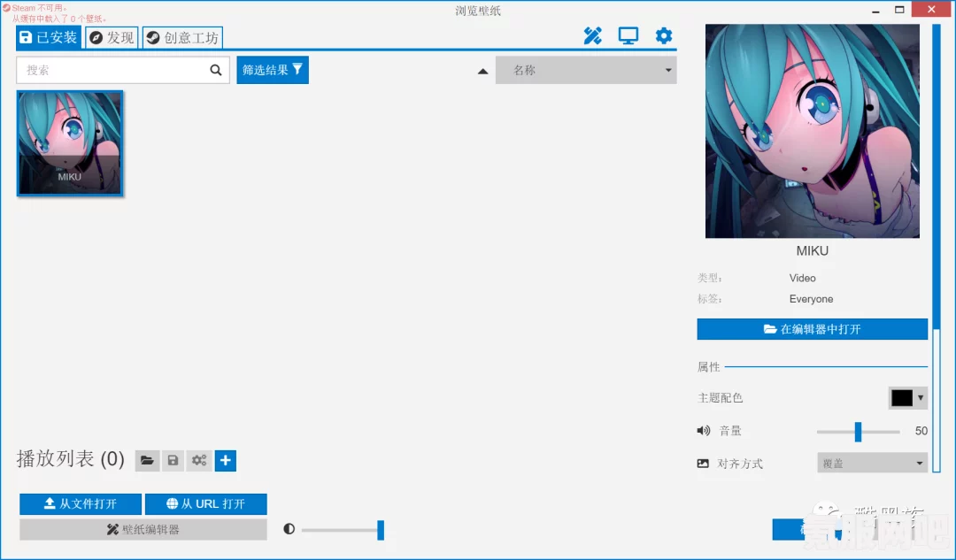Image resolution: width=956 pixels, height=560 pixels.
Task: Open playlist configuration gears icon
Action: [199, 460]
